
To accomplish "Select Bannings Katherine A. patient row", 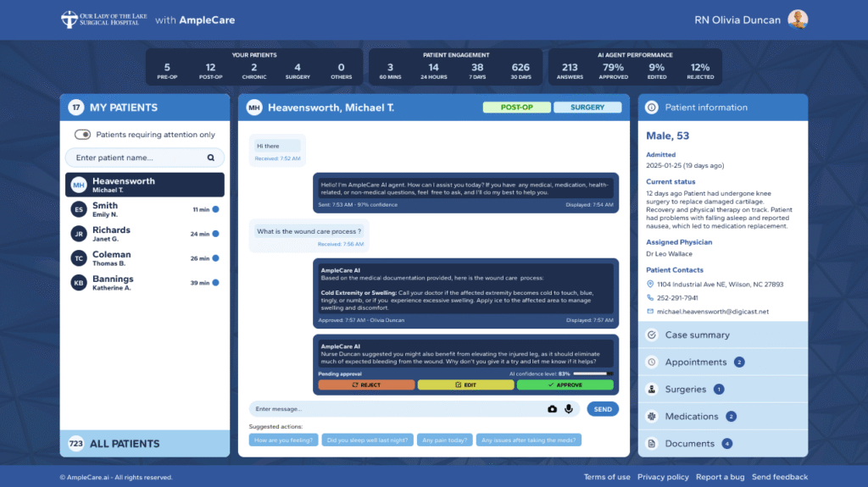I will (x=144, y=282).
